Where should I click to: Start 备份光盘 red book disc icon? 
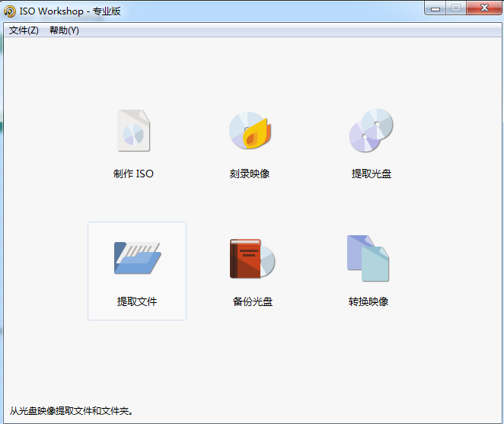252,259
